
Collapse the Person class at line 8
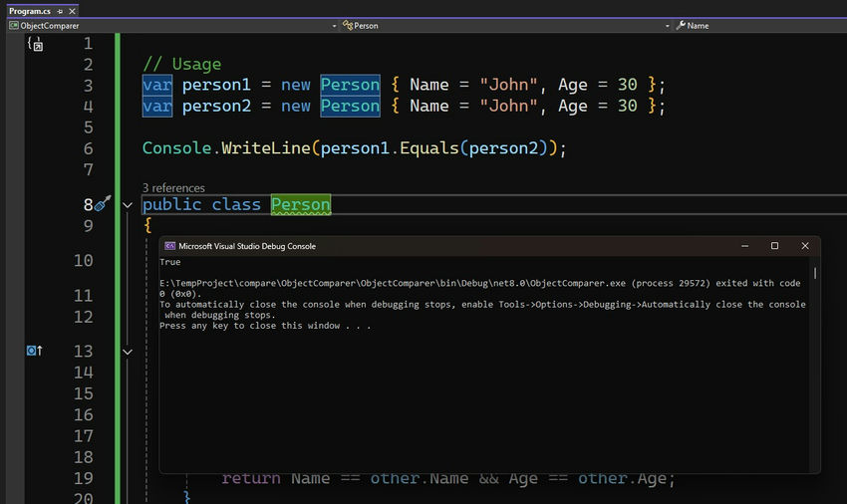point(128,205)
